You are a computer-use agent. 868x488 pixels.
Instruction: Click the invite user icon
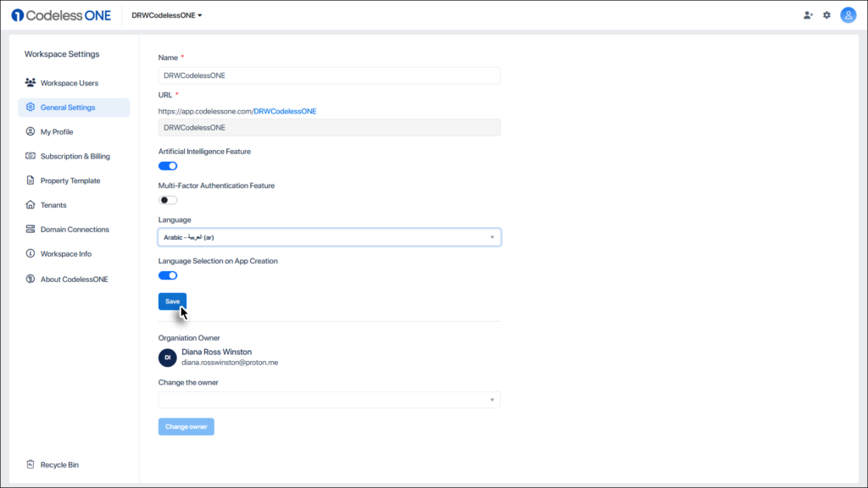coord(808,15)
